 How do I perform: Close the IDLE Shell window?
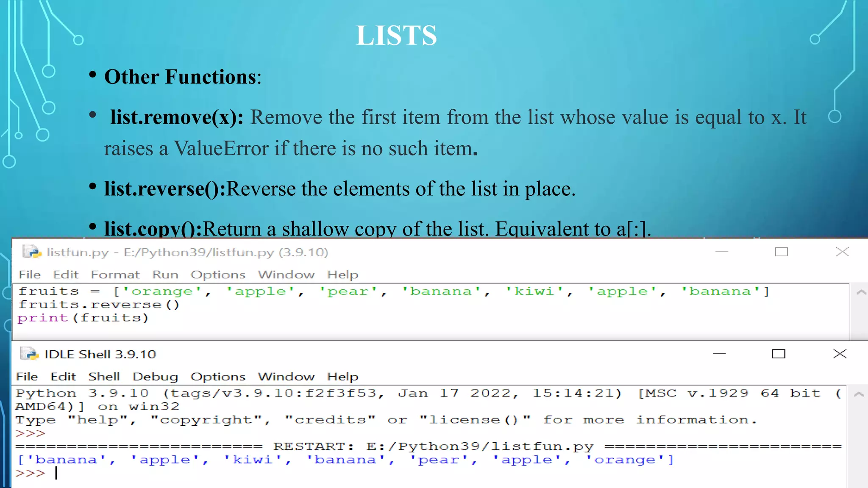840,354
